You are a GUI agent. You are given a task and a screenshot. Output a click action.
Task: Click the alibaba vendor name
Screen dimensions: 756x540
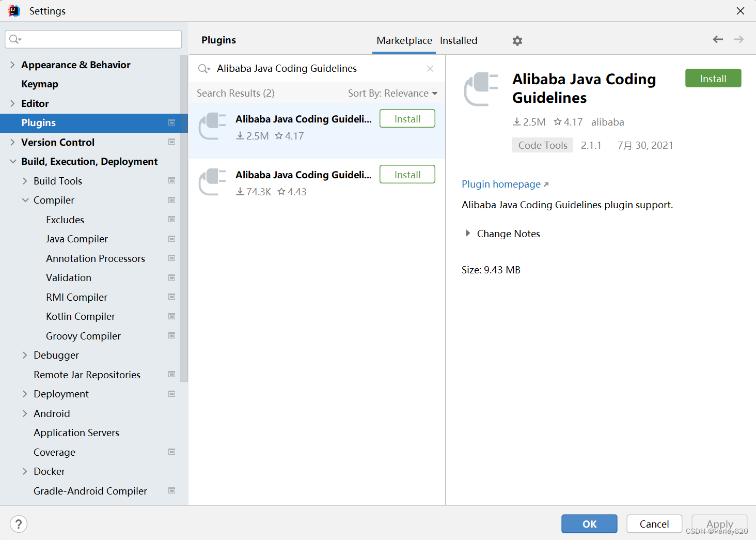point(607,122)
